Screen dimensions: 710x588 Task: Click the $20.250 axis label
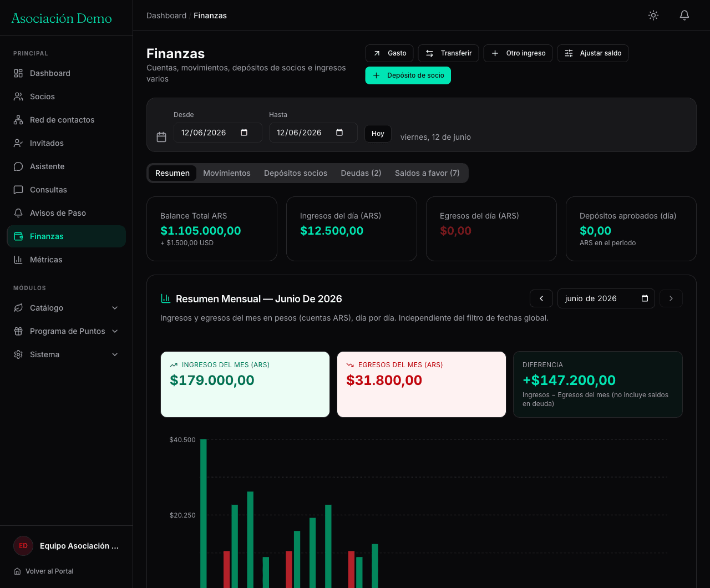tap(182, 515)
